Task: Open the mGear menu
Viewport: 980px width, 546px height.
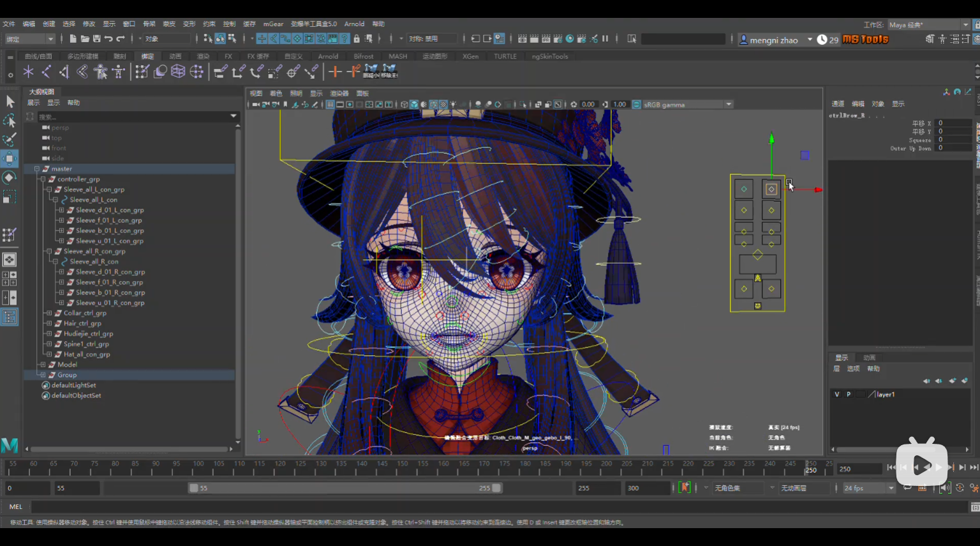Action: coord(273,24)
